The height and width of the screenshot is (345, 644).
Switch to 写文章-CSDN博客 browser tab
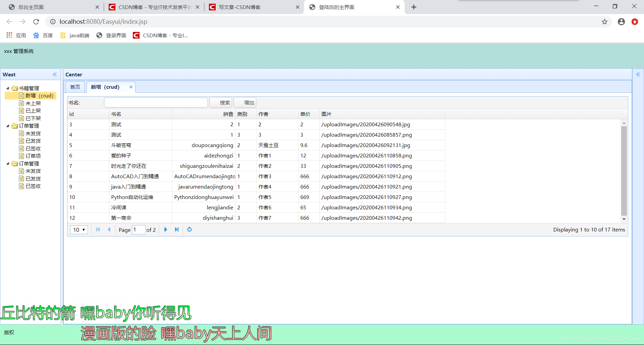point(254,7)
